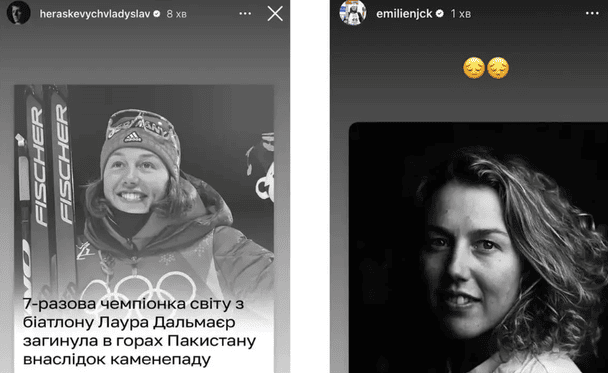The image size is (608, 373).
Task: Click the 'внаслідок каменепаду' line of the caption
Action: click(x=117, y=359)
